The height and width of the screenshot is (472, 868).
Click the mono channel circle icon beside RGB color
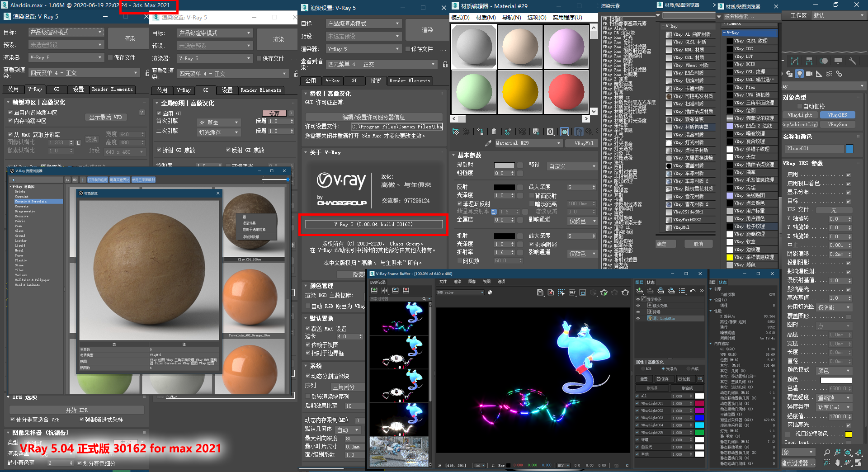coord(490,293)
